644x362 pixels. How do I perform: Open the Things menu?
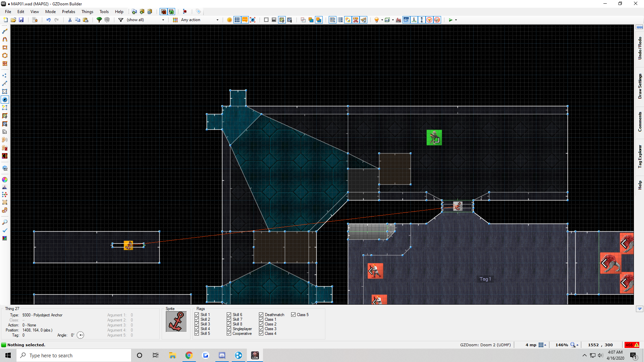(87, 12)
